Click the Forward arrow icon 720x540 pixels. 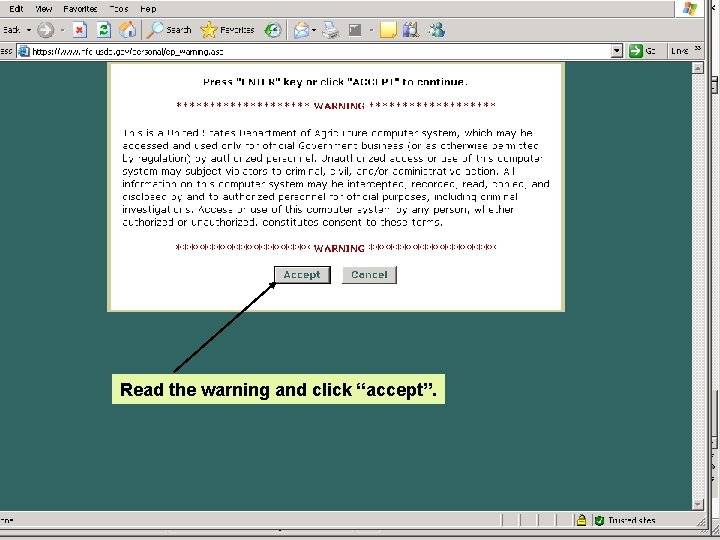(45, 30)
